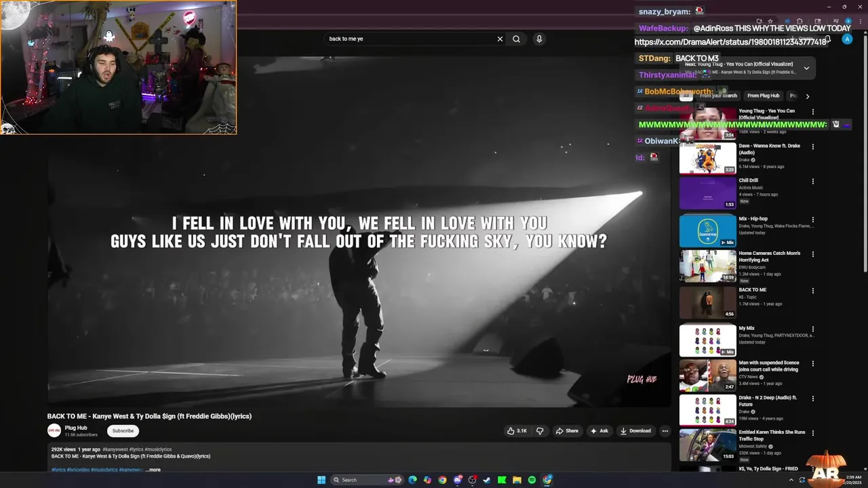Open browser three-dot menu
The image size is (868, 488).
pos(861,21)
